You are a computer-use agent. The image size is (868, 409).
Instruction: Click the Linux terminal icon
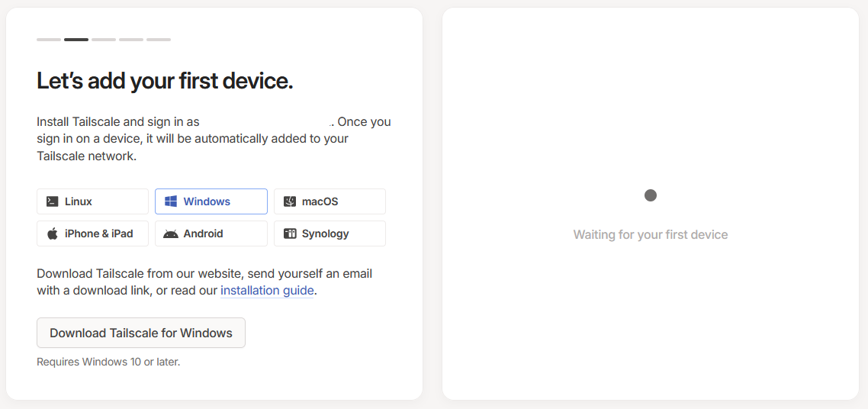pyautogui.click(x=53, y=201)
